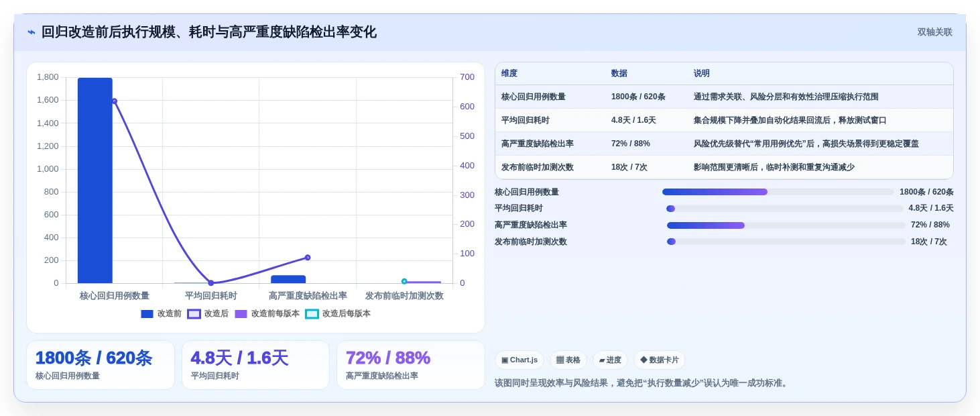The image size is (980, 416).
Task: Click the cyan 改造后每版本 legend swatch
Action: point(312,314)
